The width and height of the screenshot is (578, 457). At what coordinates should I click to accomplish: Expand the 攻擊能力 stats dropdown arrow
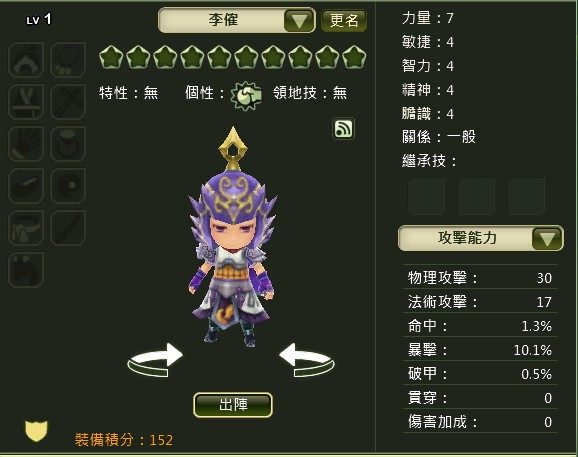click(x=547, y=238)
